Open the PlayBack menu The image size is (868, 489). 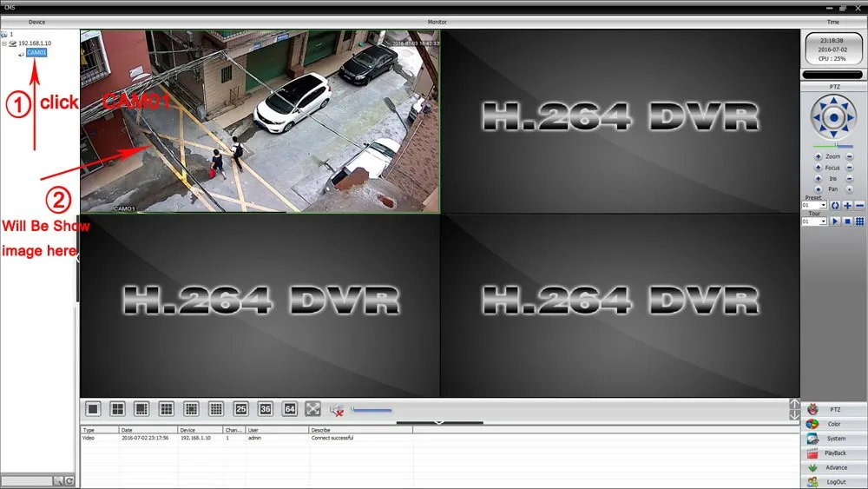pos(834,453)
